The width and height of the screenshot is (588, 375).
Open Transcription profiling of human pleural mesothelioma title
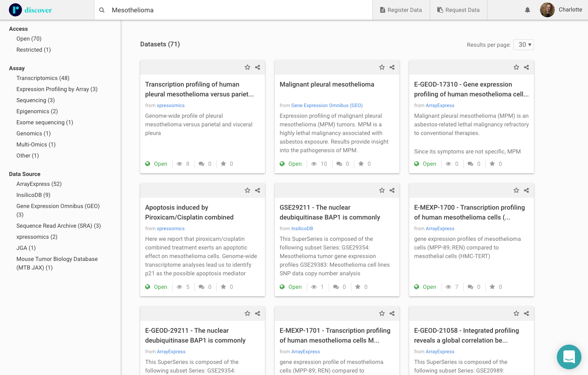[x=199, y=89]
